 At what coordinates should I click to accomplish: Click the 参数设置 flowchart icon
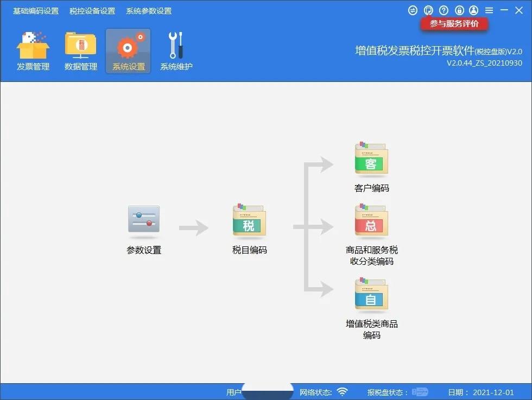pos(143,219)
